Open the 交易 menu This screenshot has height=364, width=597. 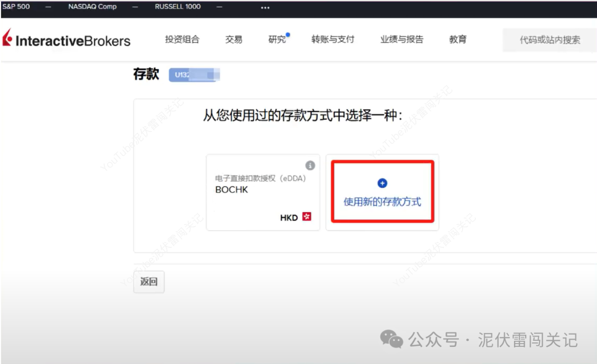tap(233, 39)
